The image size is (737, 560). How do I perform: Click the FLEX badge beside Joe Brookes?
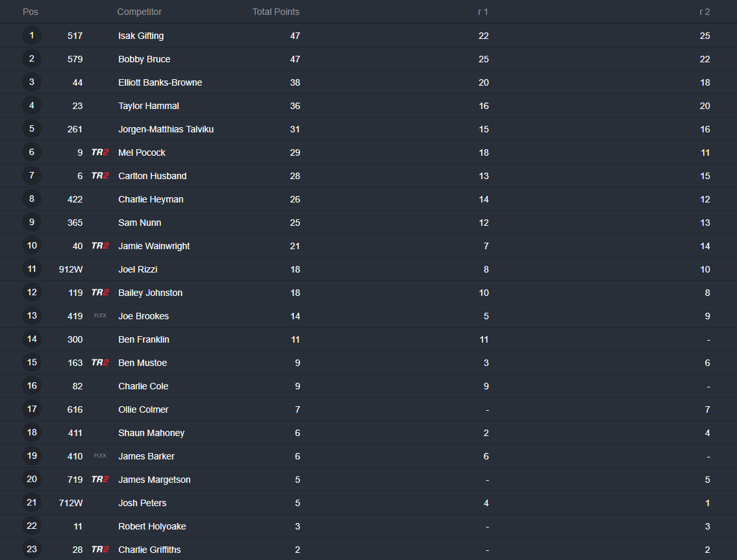point(100,316)
